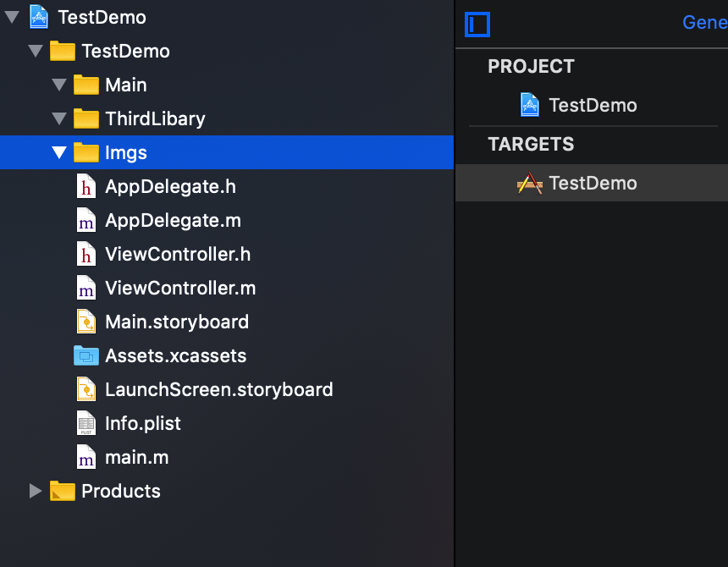Open the General tab
Screen dimensions: 728x567
(704, 23)
